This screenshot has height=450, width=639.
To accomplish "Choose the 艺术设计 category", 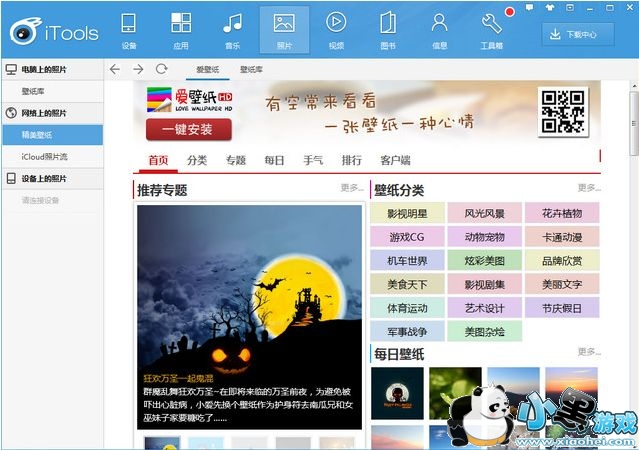I will (x=485, y=307).
